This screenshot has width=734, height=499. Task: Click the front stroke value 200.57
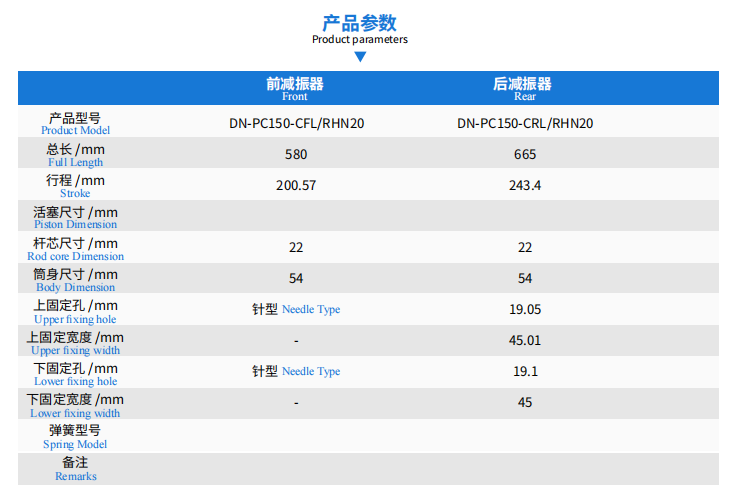pos(296,186)
